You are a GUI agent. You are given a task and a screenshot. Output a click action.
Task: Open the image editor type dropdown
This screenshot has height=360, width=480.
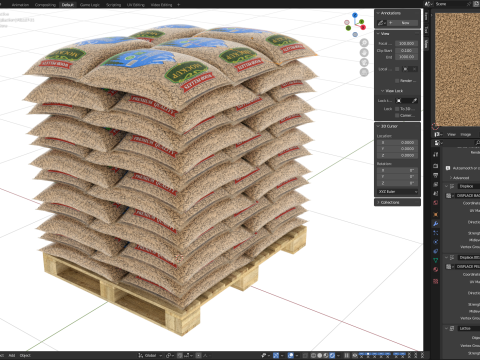point(438,134)
